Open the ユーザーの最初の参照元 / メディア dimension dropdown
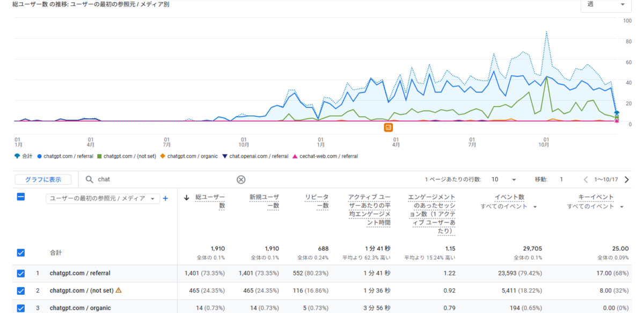The height and width of the screenshot is (313, 644). pos(103,198)
